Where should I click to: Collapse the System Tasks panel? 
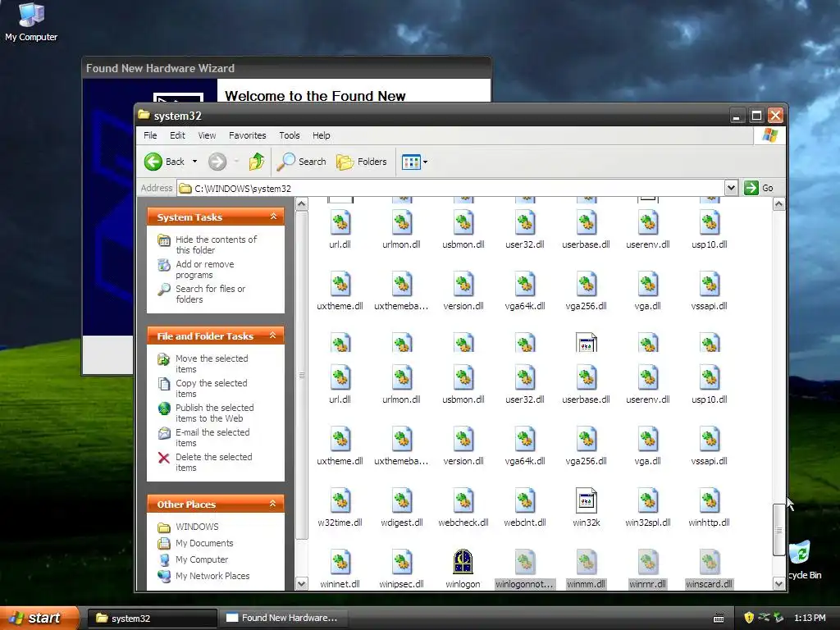pyautogui.click(x=273, y=217)
